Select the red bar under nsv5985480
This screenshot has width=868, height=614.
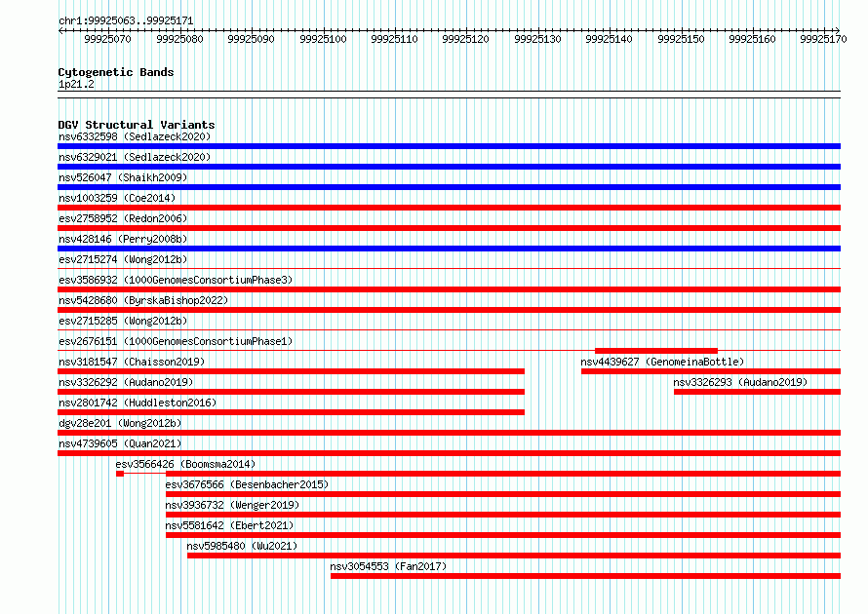tap(514, 556)
